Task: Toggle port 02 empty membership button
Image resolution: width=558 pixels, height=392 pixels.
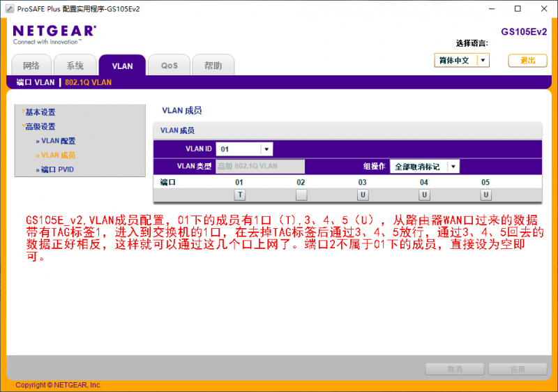Action: (x=301, y=195)
